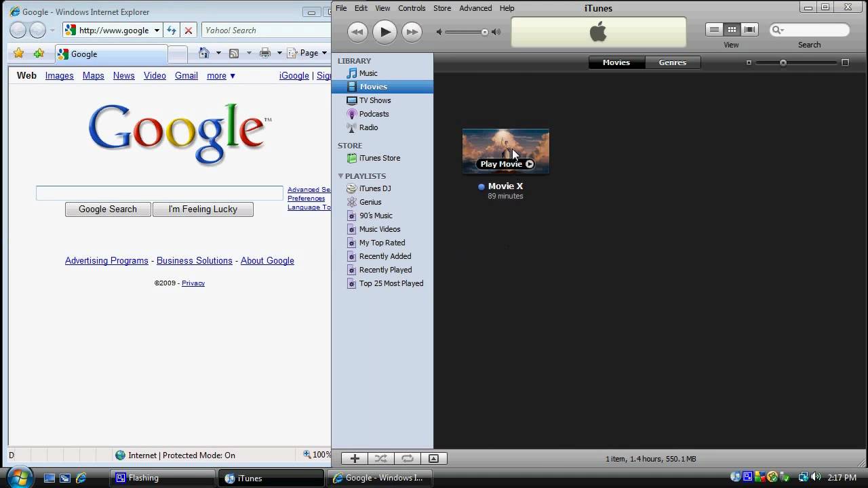Click the Movie X title text
Image resolution: width=868 pixels, height=488 pixels.
point(505,186)
